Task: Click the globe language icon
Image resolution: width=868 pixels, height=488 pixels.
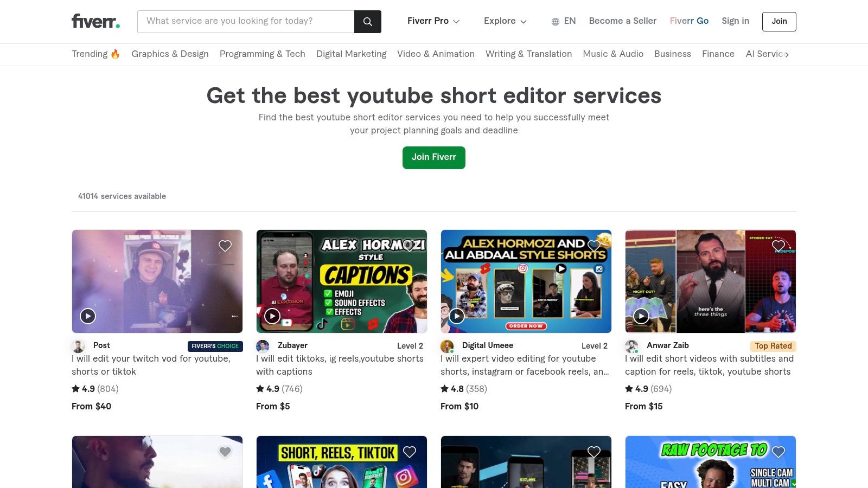Action: pyautogui.click(x=556, y=22)
